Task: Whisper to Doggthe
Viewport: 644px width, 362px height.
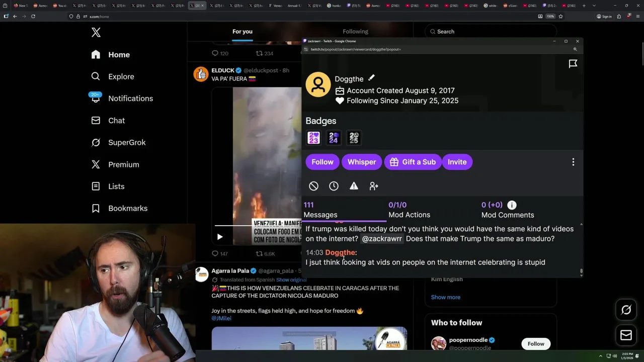Action: click(x=362, y=162)
